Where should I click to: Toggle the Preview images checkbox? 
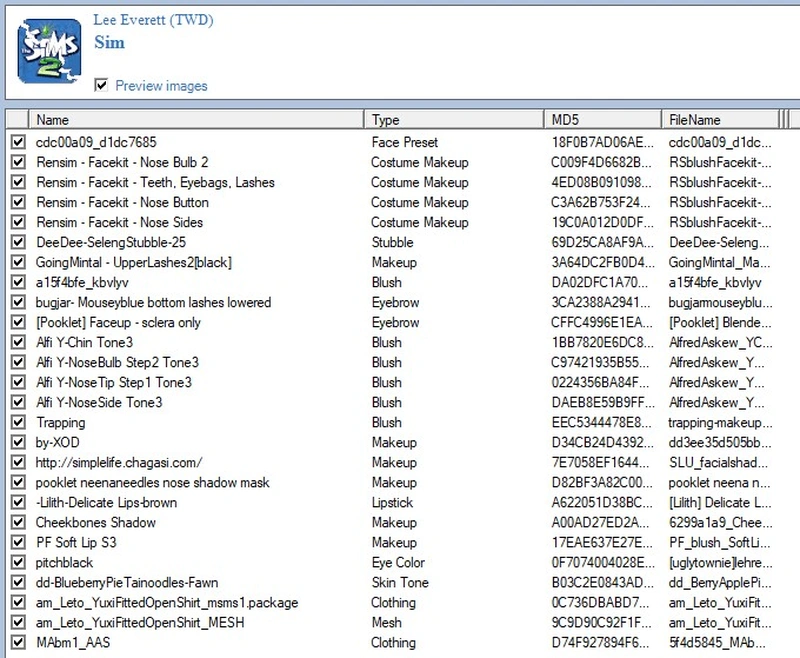(x=101, y=86)
